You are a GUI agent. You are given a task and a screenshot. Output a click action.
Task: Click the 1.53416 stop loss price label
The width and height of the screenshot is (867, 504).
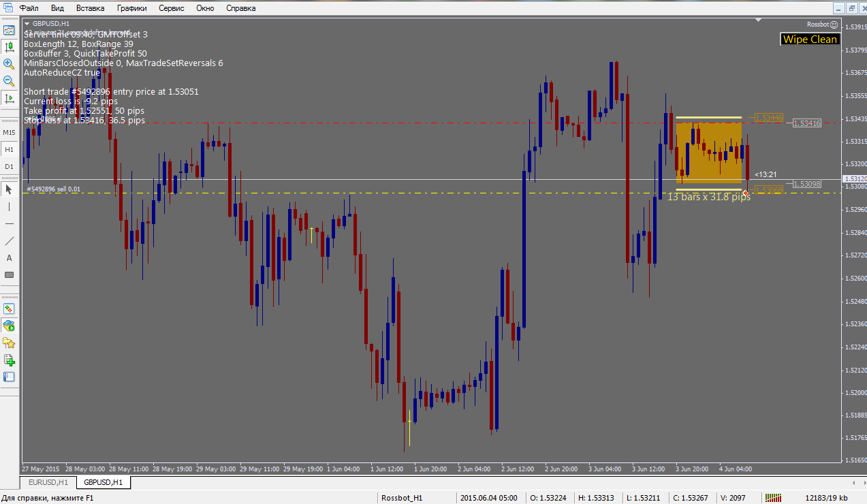(807, 123)
